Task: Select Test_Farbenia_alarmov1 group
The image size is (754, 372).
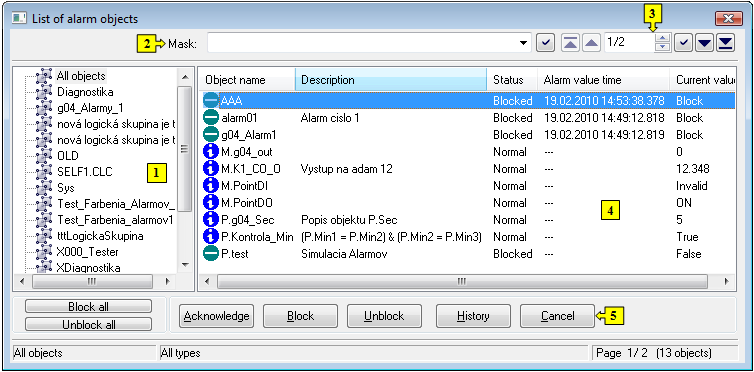Action: [x=115, y=220]
